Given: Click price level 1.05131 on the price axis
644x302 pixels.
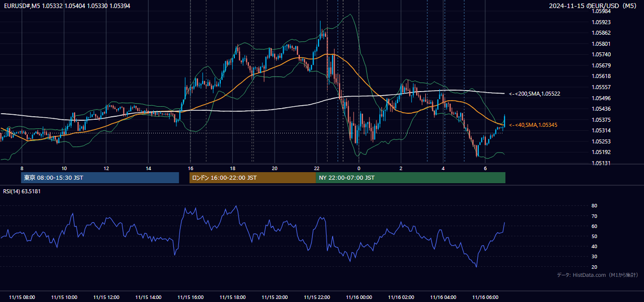Looking at the screenshot, I should [601, 163].
